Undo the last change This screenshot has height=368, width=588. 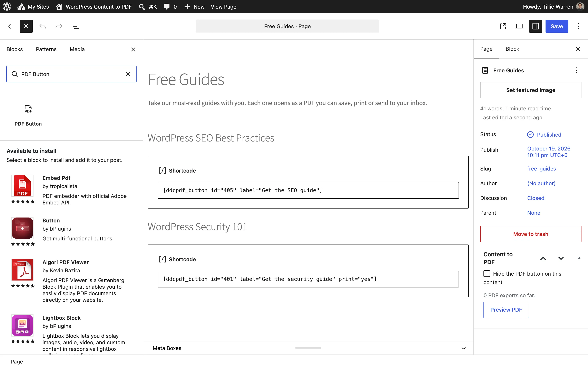tap(42, 26)
